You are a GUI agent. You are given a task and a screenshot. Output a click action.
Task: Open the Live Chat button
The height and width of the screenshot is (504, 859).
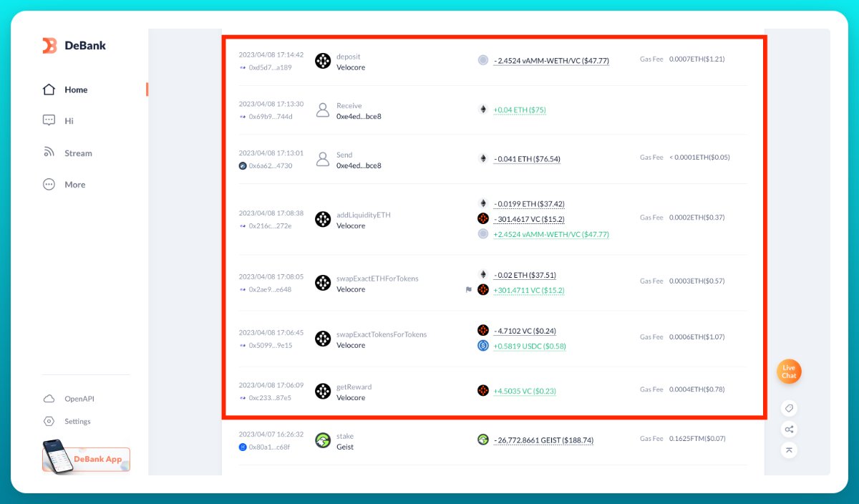point(789,372)
